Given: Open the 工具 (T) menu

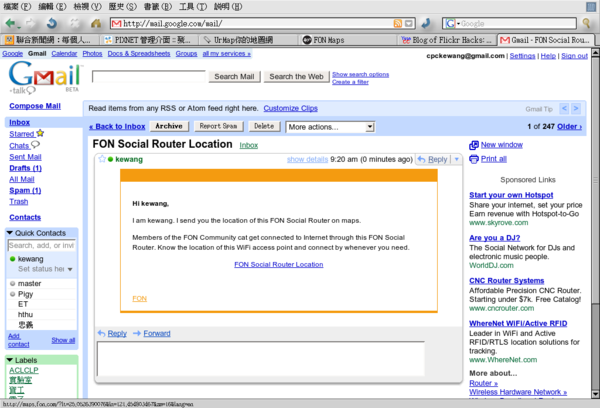Looking at the screenshot, I should pos(193,7).
